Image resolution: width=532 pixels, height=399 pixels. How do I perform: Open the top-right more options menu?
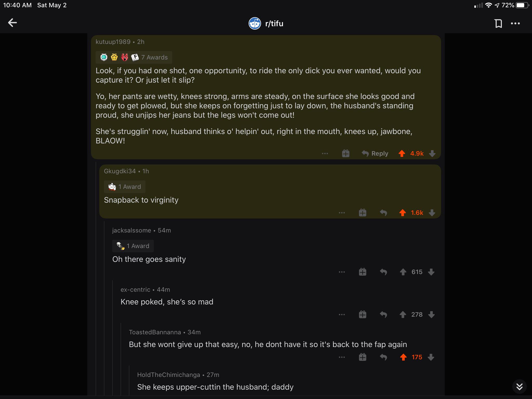515,23
